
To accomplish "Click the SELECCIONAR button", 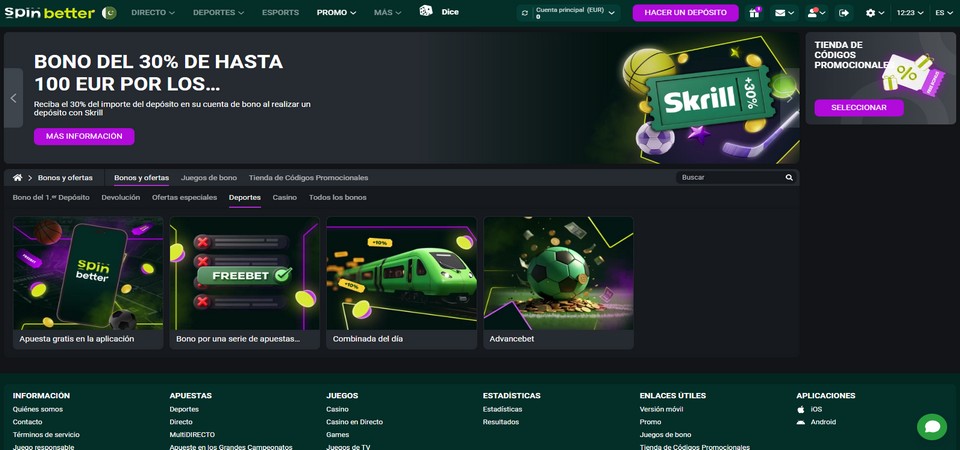I will [x=859, y=107].
